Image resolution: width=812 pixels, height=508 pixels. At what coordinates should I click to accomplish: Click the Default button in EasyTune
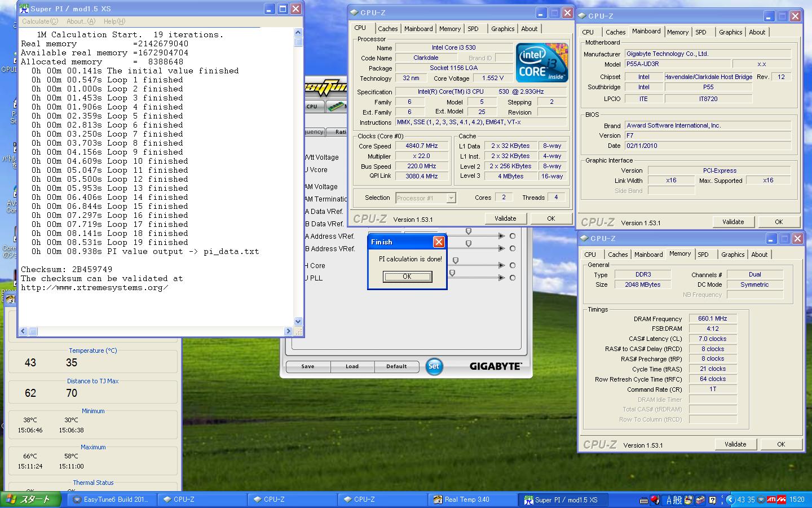tap(396, 366)
